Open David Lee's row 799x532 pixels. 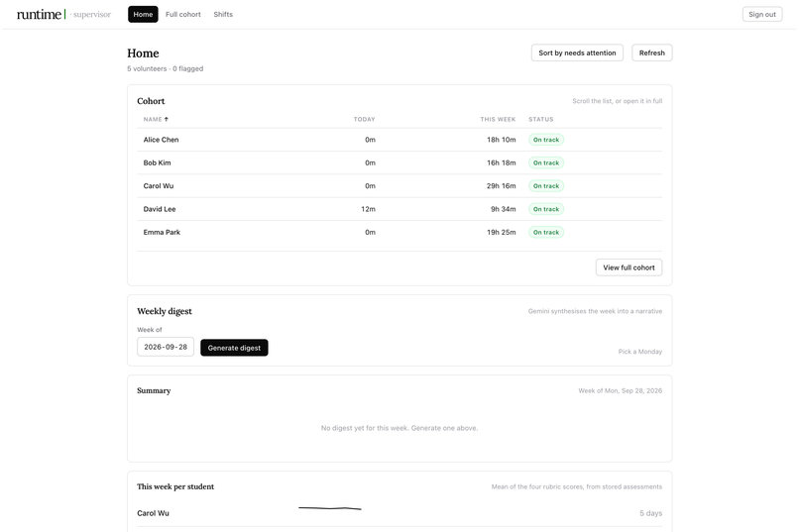[x=399, y=209]
